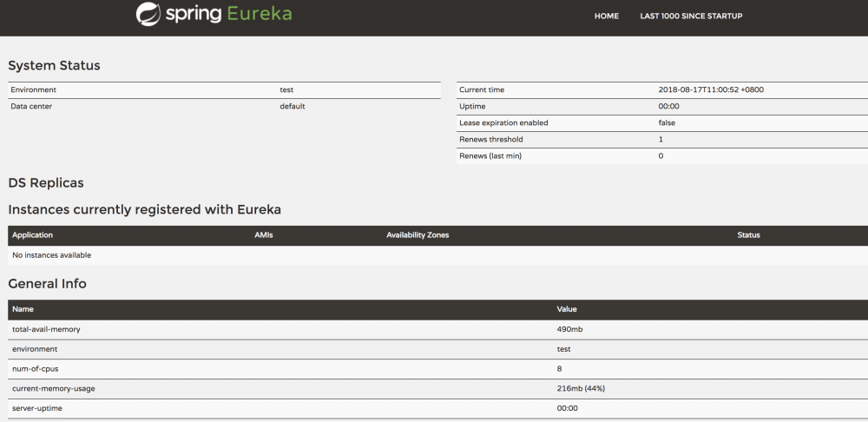Click the Availability Zones column header
Screen dimensions: 868x422
418,235
